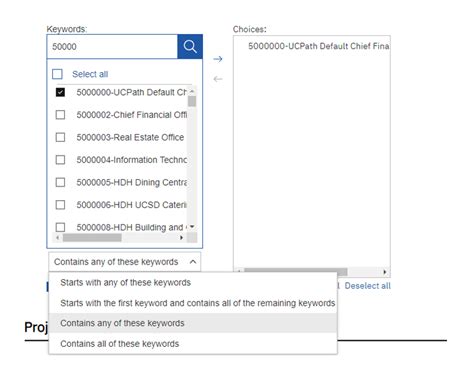Screen dimensions: 474x372
Task: Click the keyword list's horizontal scroll right arrow
Action: pyautogui.click(x=181, y=238)
